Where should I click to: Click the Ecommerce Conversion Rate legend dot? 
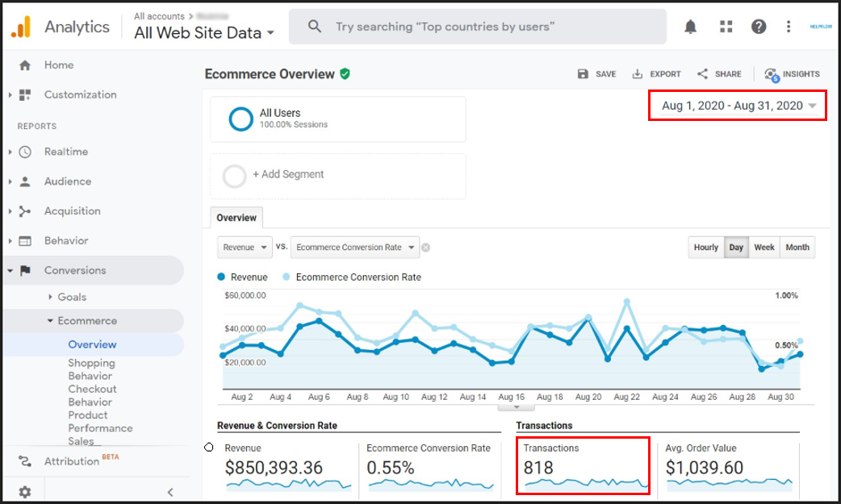(287, 277)
